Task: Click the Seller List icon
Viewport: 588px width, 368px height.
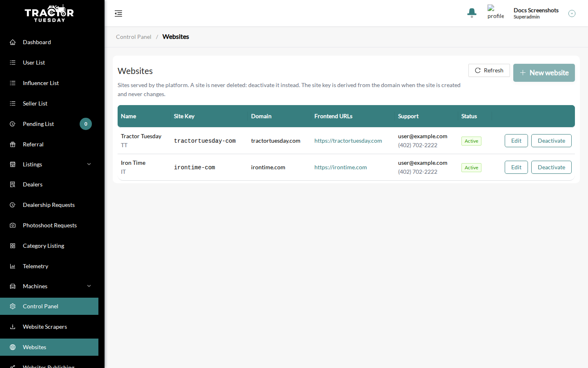Action: coord(13,103)
